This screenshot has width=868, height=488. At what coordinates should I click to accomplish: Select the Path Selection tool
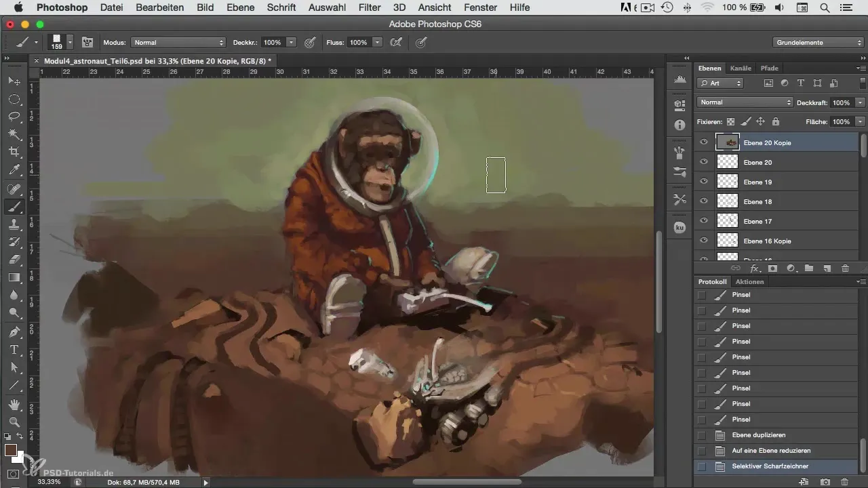(14, 367)
